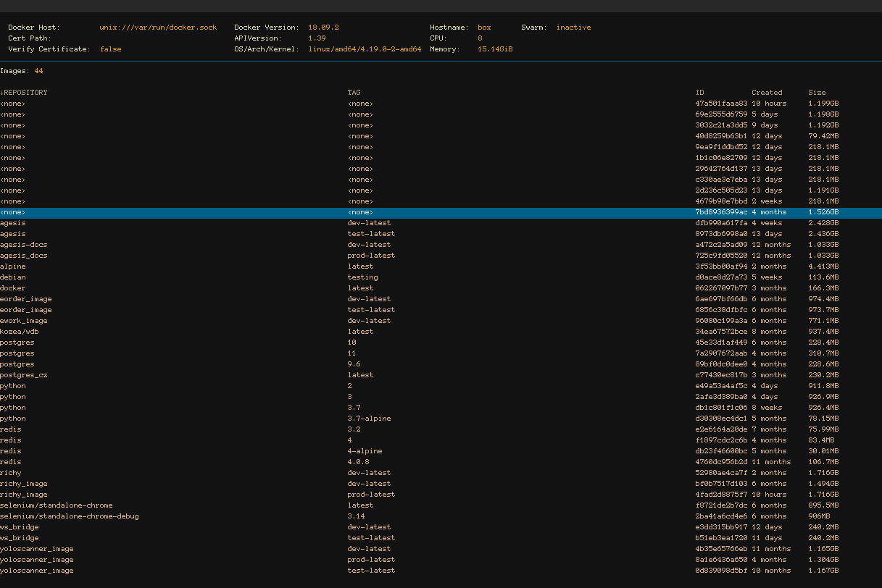
Task: Select the selenium/standalone-chrome-debug row
Action: tap(441, 516)
